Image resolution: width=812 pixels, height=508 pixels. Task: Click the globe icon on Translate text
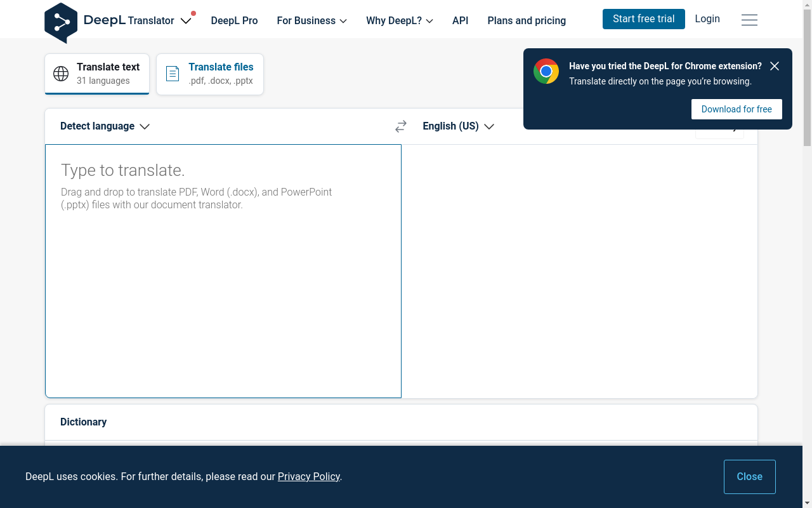(x=61, y=74)
